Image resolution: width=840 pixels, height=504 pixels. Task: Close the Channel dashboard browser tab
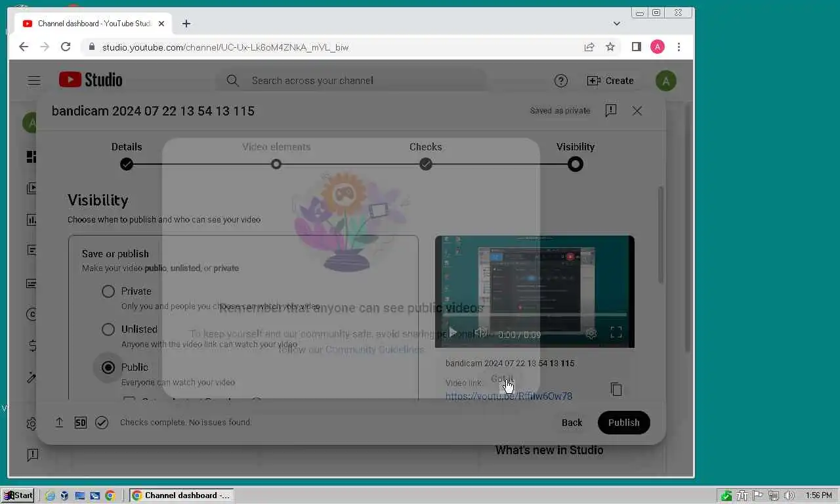[161, 24]
